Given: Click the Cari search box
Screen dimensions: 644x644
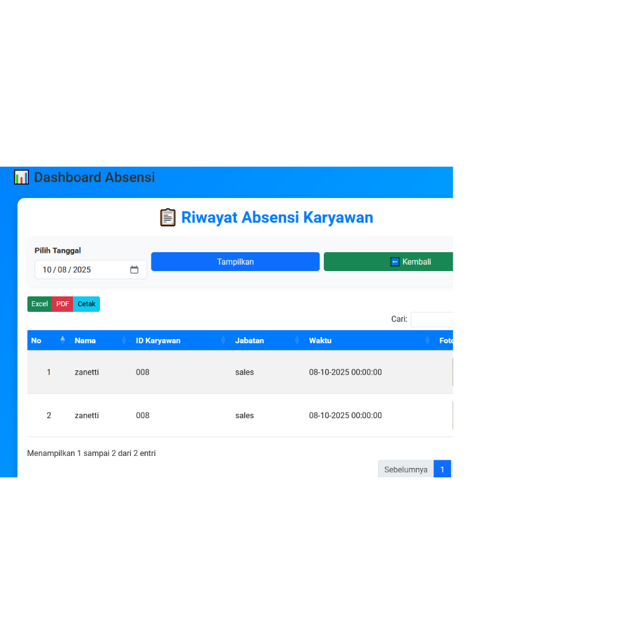Looking at the screenshot, I should (432, 319).
